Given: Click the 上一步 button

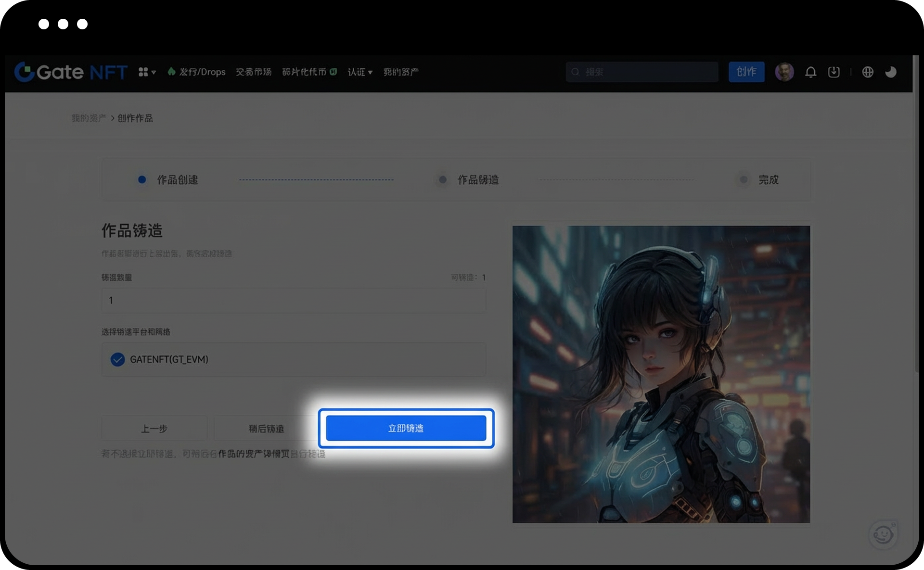Looking at the screenshot, I should pyautogui.click(x=154, y=429).
